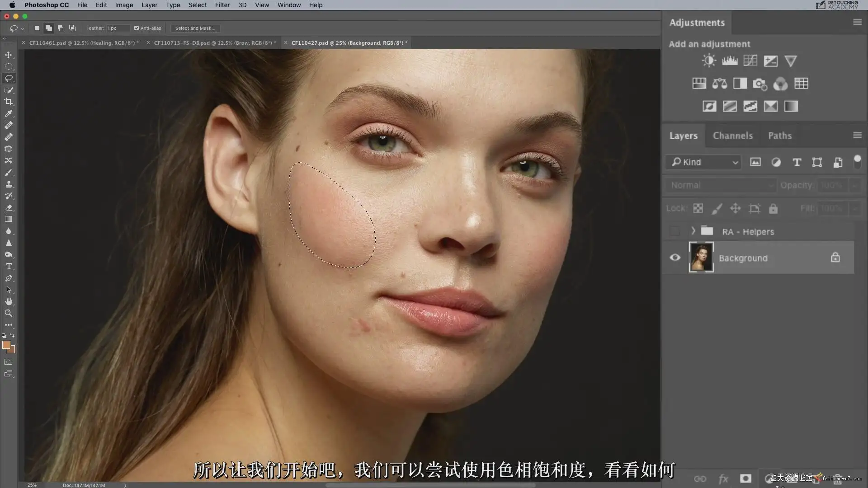Select the Crop tool
Screen dimensions: 868x488
pos(9,102)
